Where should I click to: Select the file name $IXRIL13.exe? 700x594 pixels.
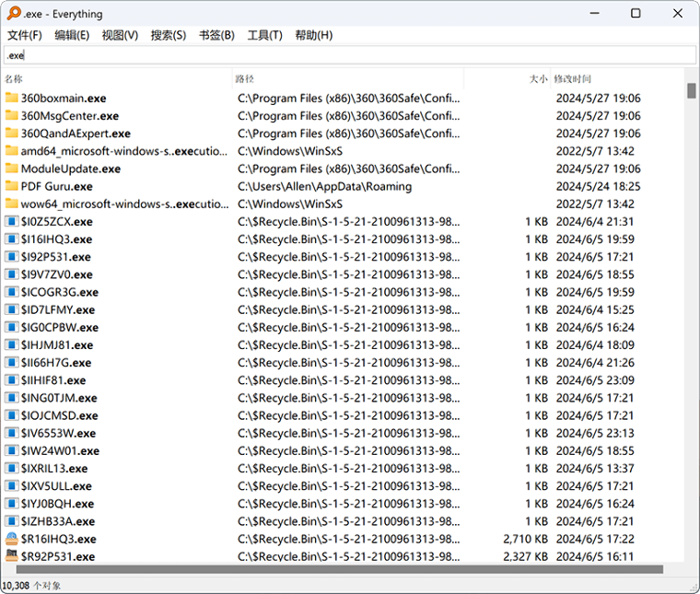(x=54, y=468)
